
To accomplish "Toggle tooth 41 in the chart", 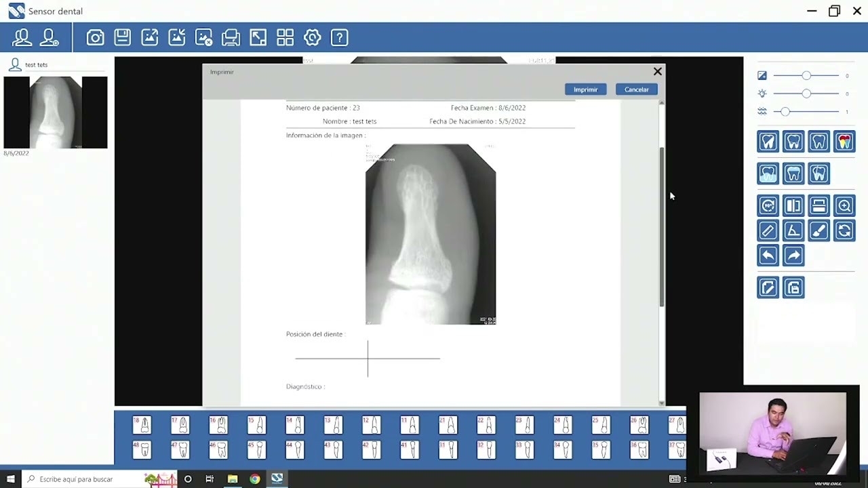I will pos(410,449).
